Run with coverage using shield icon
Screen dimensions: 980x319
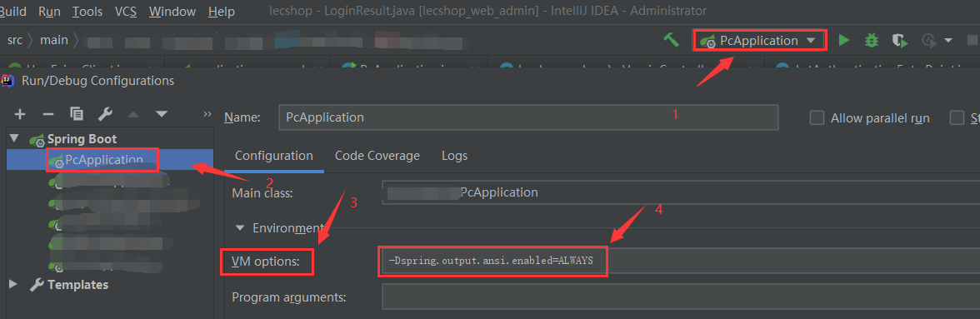click(899, 41)
